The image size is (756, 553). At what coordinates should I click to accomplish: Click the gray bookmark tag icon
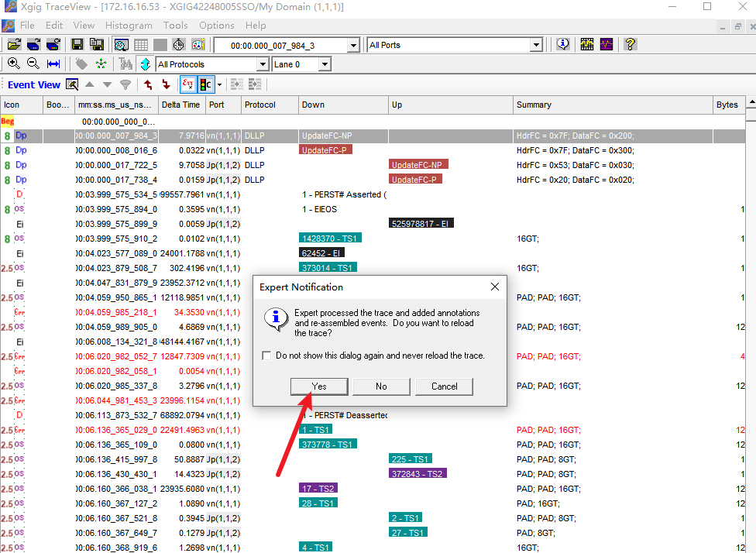[81, 64]
